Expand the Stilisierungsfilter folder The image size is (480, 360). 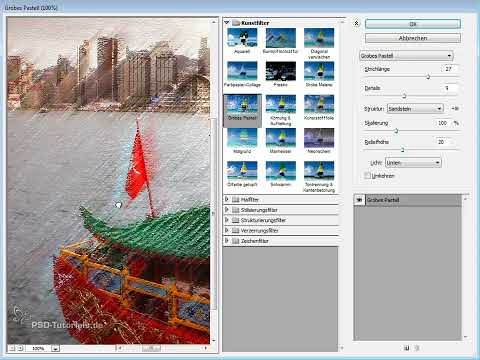pos(227,210)
